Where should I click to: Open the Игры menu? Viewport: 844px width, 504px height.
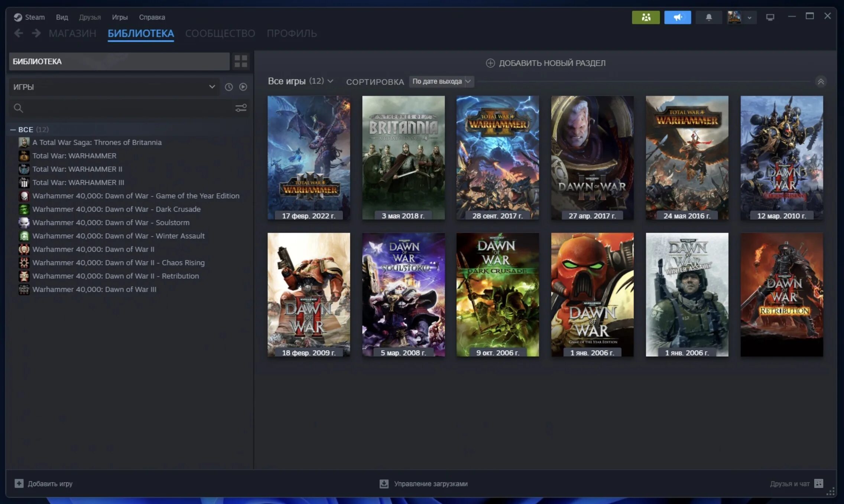pos(120,17)
